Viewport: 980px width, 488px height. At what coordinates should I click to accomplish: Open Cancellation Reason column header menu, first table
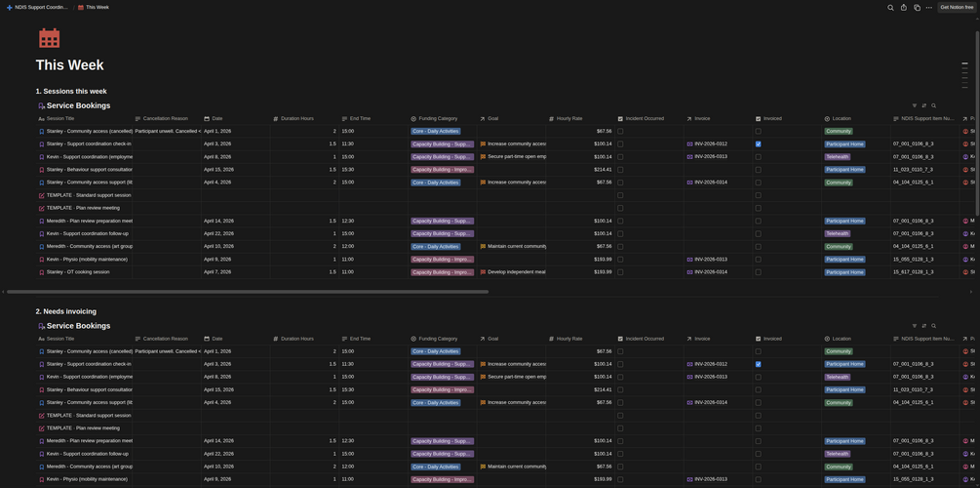(x=167, y=118)
